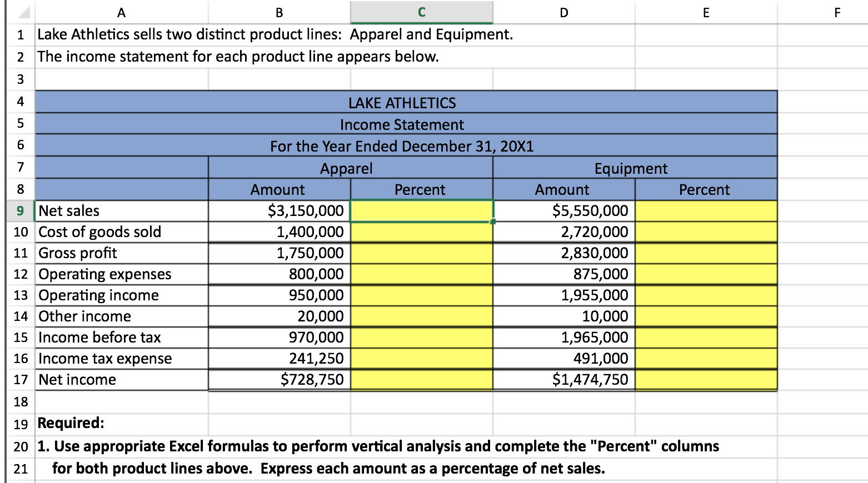Select the Net income label cell
Image resolution: width=868 pixels, height=483 pixels.
tap(122, 380)
